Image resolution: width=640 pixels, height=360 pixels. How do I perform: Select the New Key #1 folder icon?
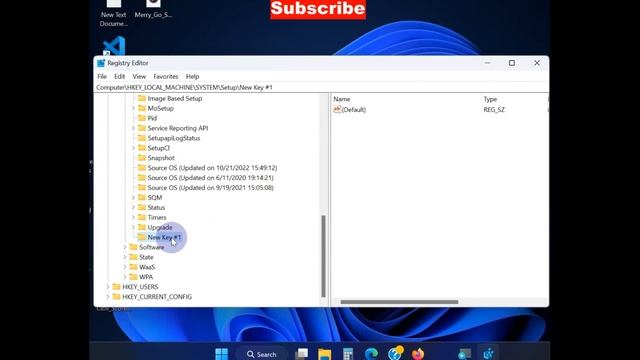[142, 237]
